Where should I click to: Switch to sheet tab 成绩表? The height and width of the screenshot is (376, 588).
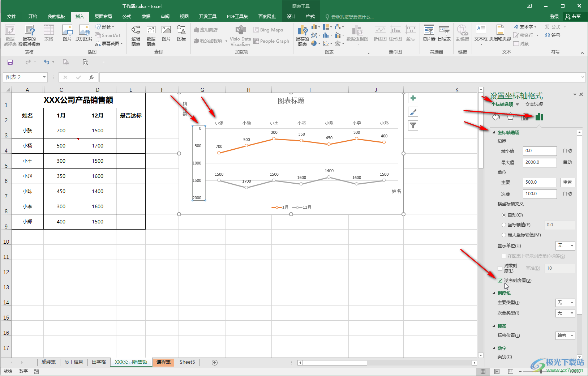click(x=48, y=362)
